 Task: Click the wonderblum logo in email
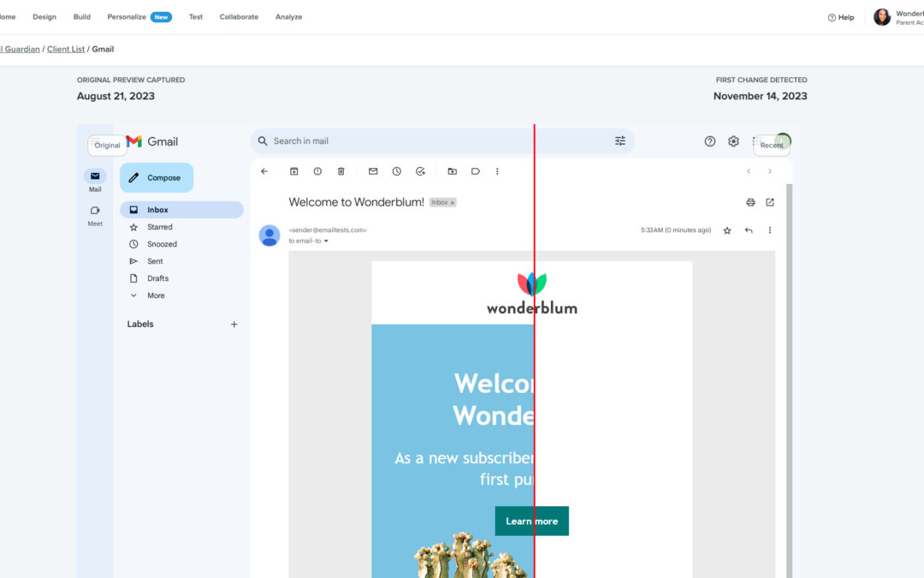point(531,293)
